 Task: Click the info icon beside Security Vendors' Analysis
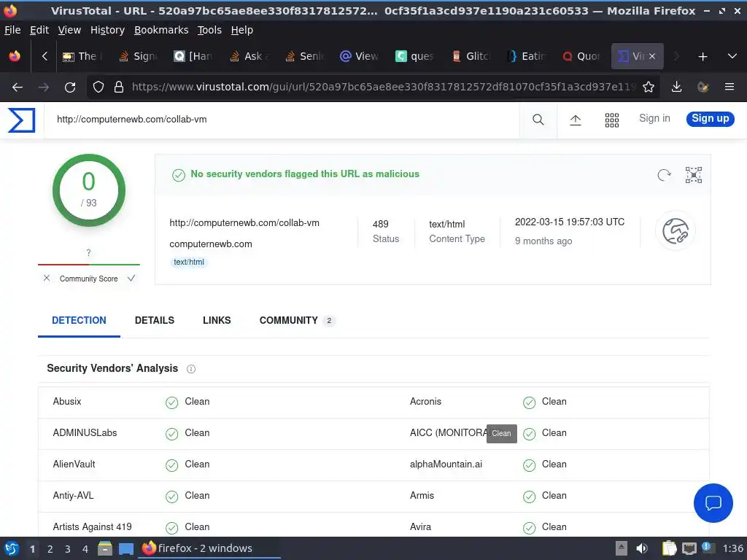point(191,369)
